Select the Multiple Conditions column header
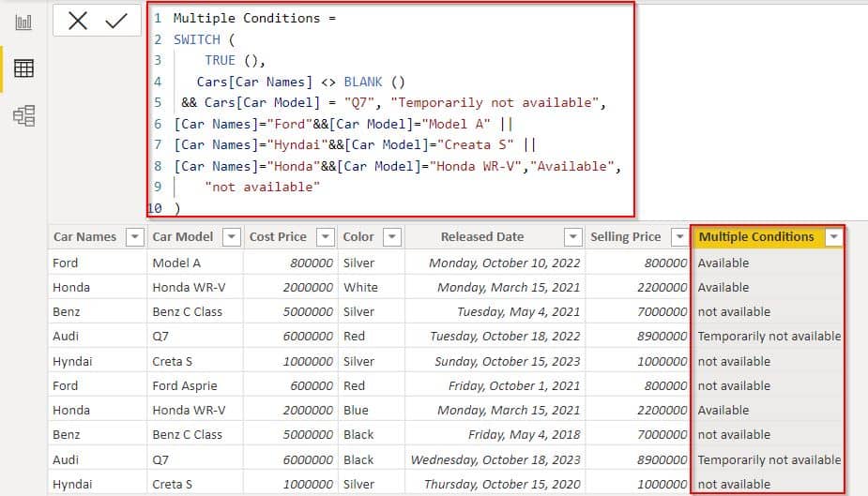Image resolution: width=868 pixels, height=496 pixels. point(756,236)
